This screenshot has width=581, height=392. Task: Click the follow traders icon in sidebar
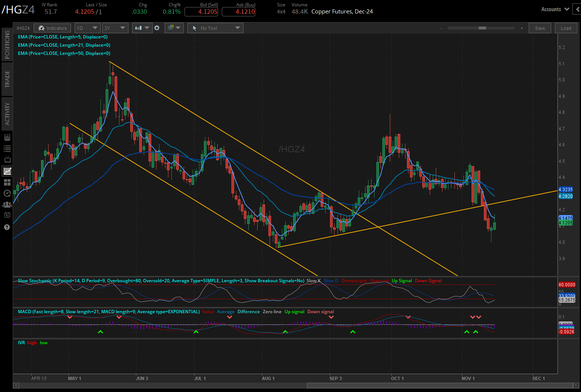click(x=7, y=204)
